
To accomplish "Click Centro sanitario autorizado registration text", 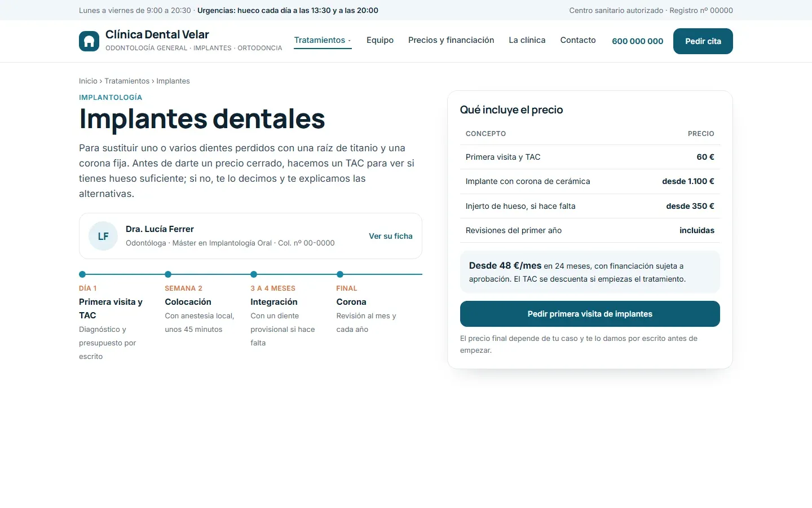I will coord(651,10).
